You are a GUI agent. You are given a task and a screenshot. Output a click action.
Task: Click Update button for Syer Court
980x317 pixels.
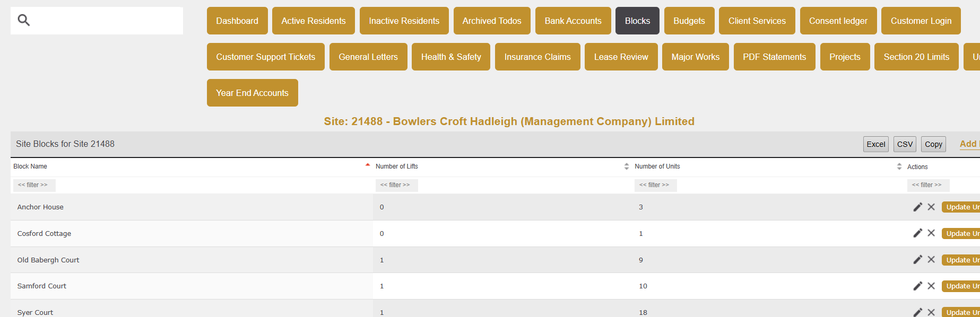click(x=961, y=312)
